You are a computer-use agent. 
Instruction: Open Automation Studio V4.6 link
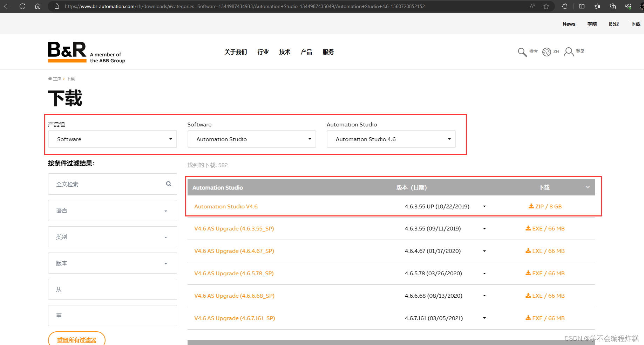(x=226, y=207)
